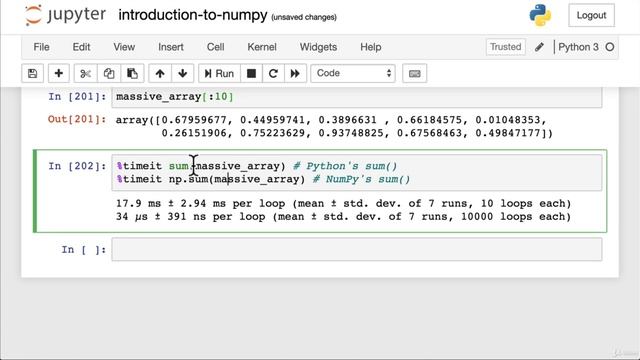Run the selected cell
The height and width of the screenshot is (360, 640).
coord(219,73)
